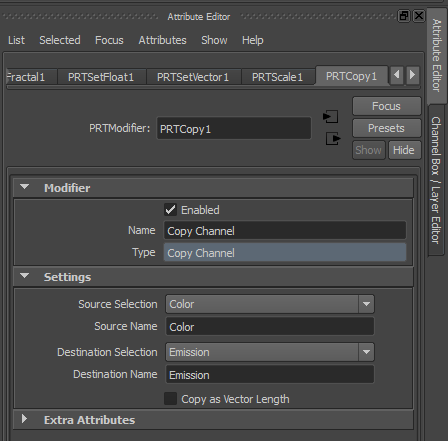Close the Attribute Editor panel
Screen dimensions: 448x441
tap(419, 16)
